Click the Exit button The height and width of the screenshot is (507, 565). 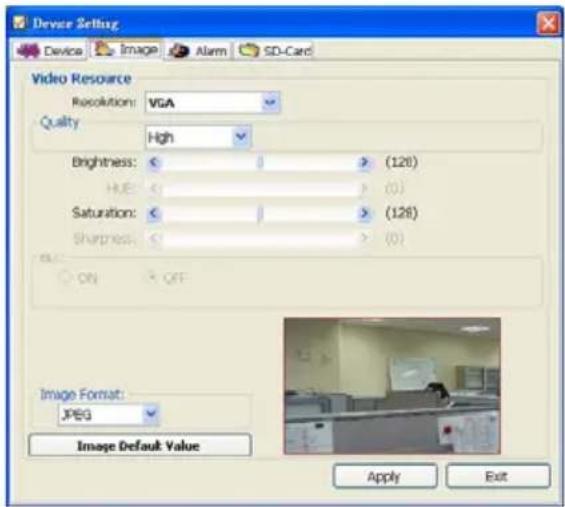[498, 476]
